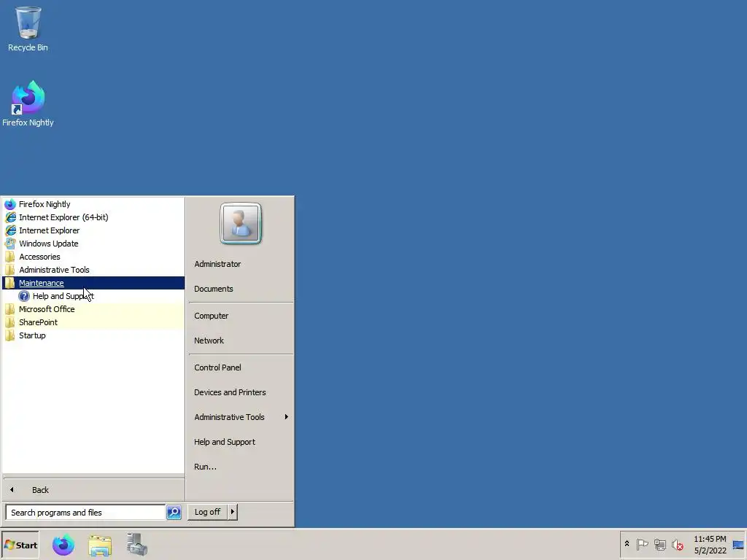Screen dimensions: 747x560
Task: Show hidden tray icons with the arrow
Action: tap(627, 544)
